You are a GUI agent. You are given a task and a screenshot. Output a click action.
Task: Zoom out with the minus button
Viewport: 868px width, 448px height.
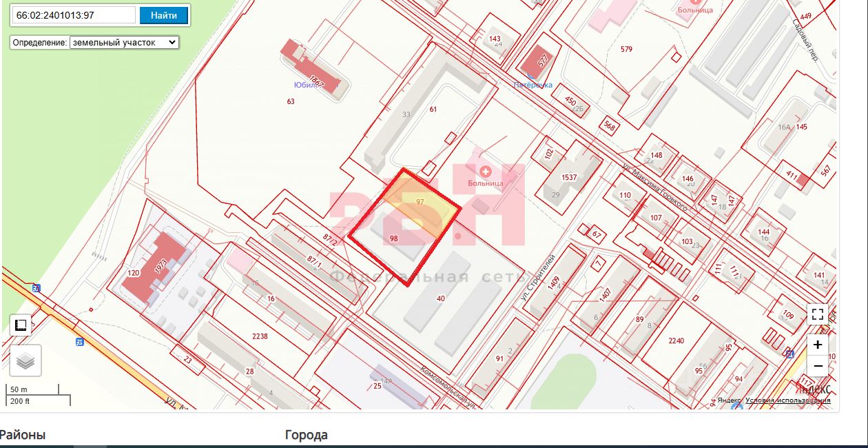[818, 366]
